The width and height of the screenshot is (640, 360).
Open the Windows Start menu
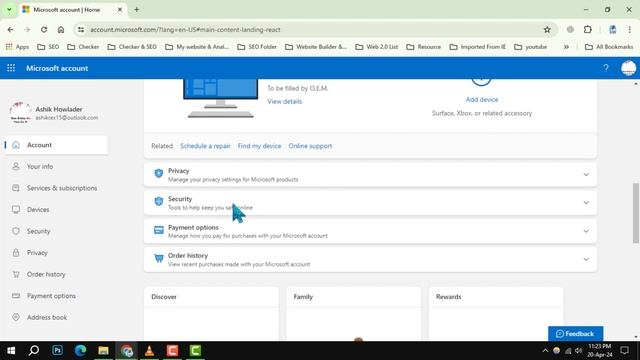[x=11, y=351]
